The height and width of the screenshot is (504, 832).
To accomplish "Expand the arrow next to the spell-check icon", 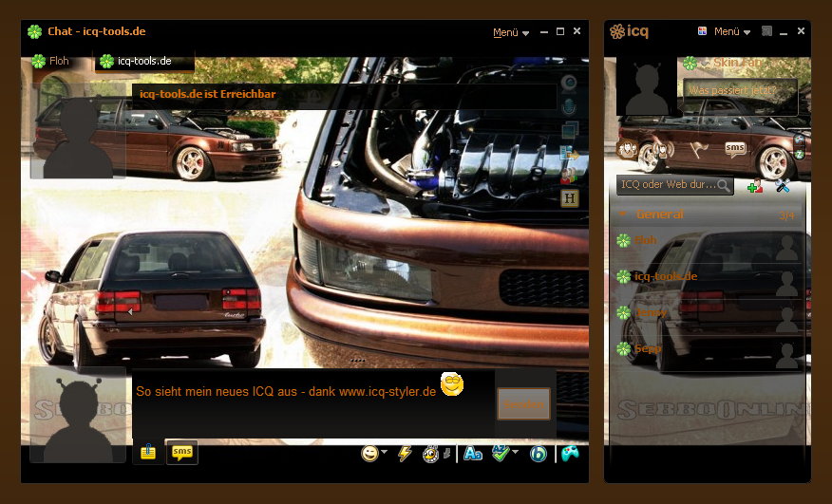I will click(x=515, y=452).
